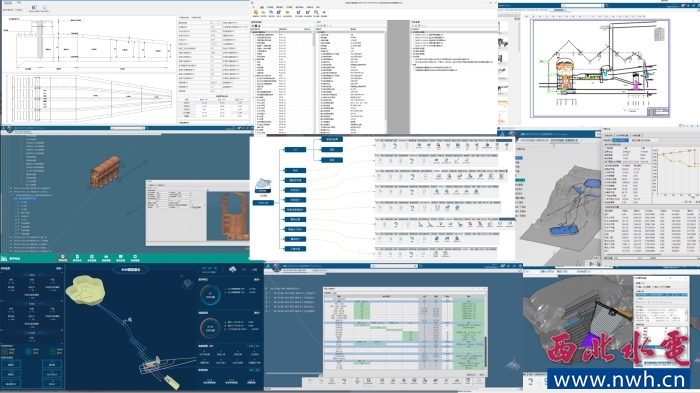Image resolution: width=700 pixels, height=393 pixels.
Task: Toggle the two-option switch in dashboard right panel
Action: (x=254, y=346)
